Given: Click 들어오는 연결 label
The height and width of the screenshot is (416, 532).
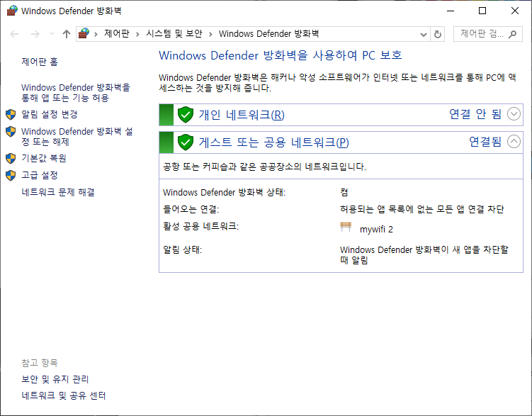Looking at the screenshot, I should click(x=191, y=209).
